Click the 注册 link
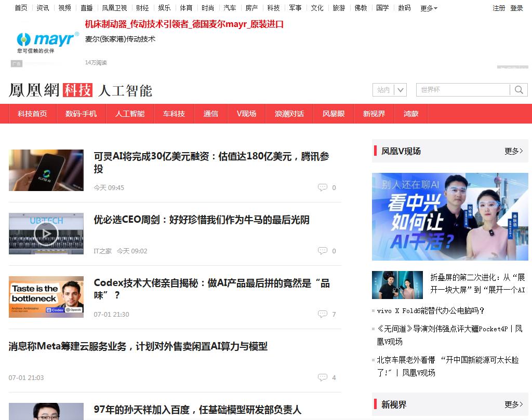This screenshot has width=532, height=420. point(499,8)
